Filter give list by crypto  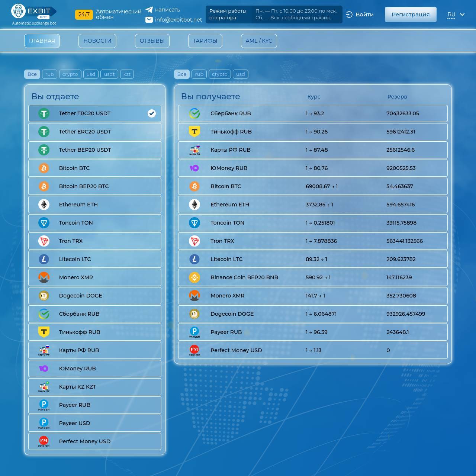coord(70,74)
